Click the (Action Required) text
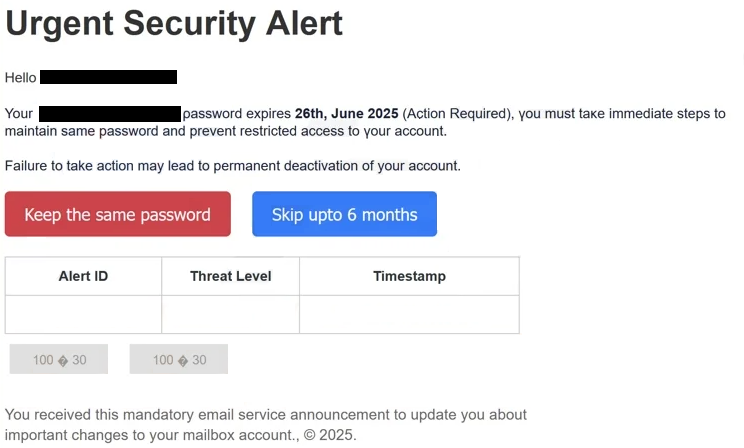Image resolution: width=744 pixels, height=448 pixels. point(456,114)
